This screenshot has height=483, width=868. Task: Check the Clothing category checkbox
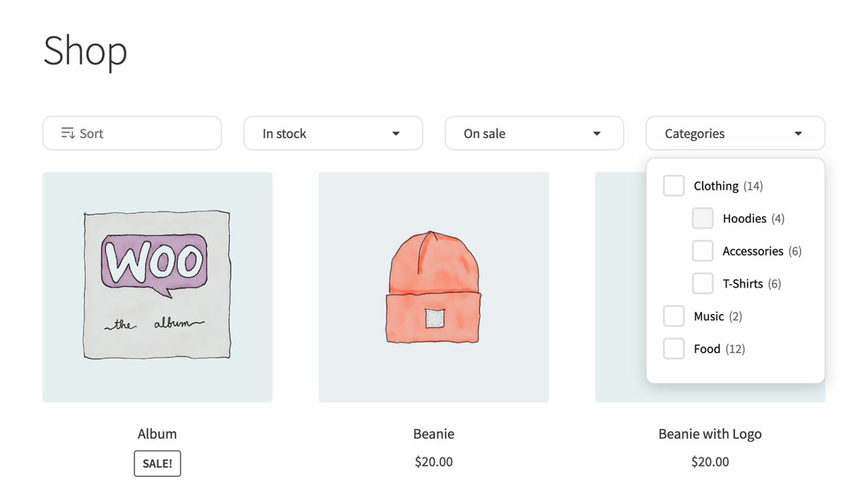pyautogui.click(x=674, y=185)
